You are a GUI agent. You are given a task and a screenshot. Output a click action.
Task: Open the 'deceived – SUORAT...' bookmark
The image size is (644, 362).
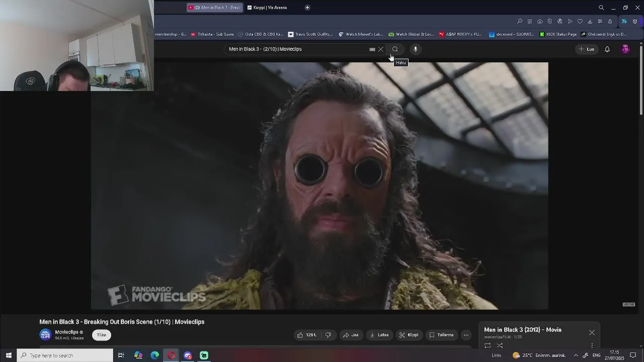click(512, 34)
